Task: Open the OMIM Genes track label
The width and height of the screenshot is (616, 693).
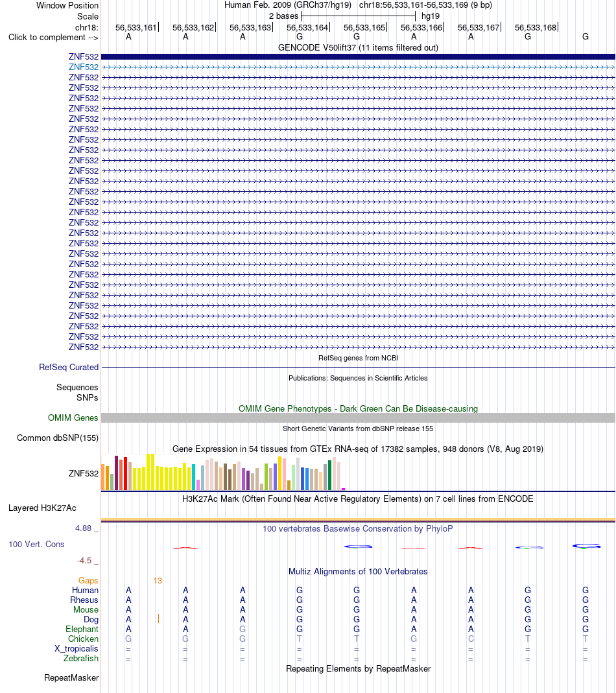Action: coord(73,417)
